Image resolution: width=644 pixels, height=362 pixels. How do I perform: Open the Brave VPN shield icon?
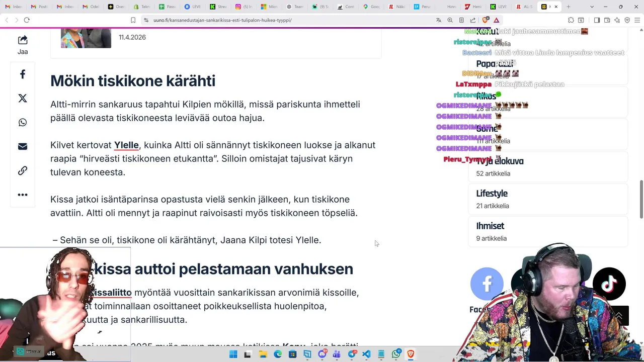click(627, 20)
